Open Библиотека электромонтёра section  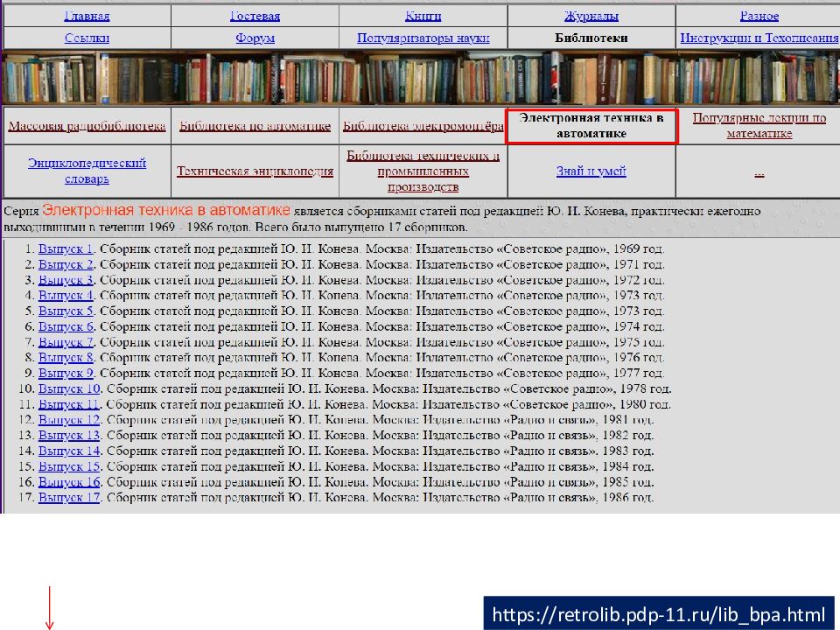point(423,127)
